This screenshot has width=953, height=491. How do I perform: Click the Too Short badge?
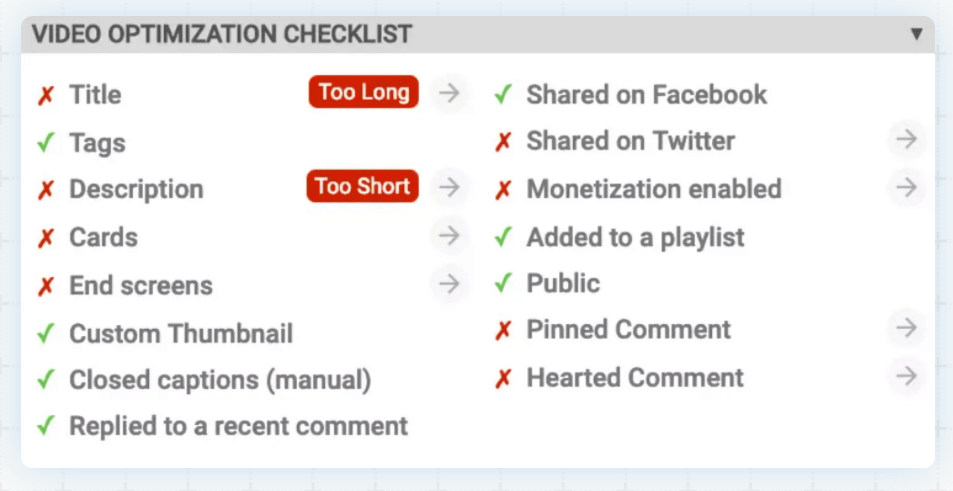[362, 186]
